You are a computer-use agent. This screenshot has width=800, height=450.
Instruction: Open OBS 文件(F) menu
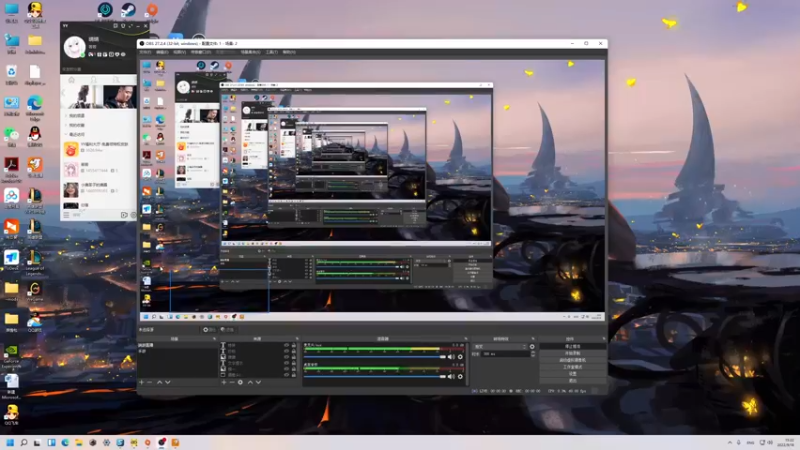(145, 52)
